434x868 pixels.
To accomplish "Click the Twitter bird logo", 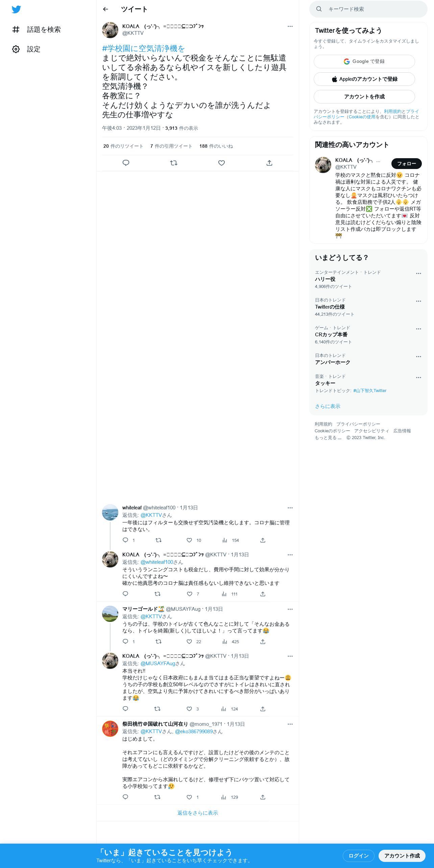I will (16, 9).
